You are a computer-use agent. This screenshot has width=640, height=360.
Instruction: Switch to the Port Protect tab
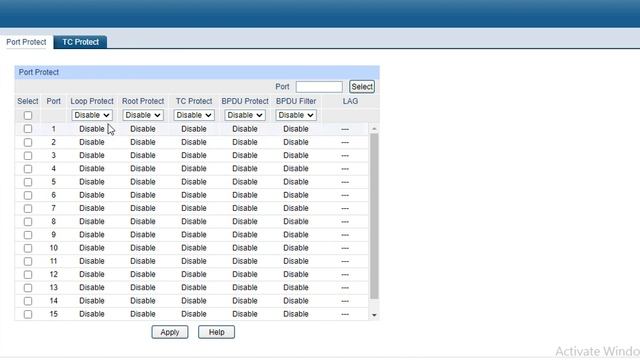pos(26,42)
